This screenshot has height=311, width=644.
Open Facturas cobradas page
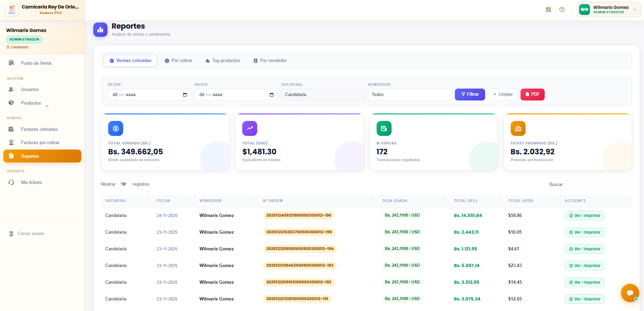tap(42, 129)
